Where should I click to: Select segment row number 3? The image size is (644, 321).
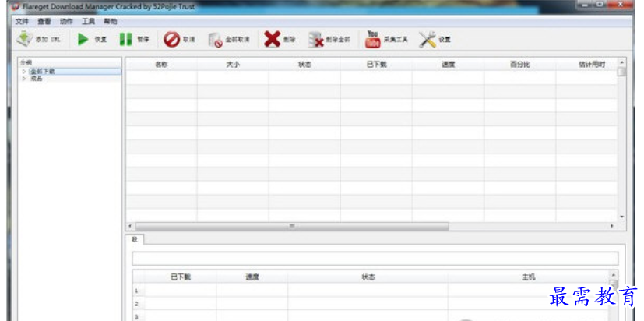click(x=138, y=316)
